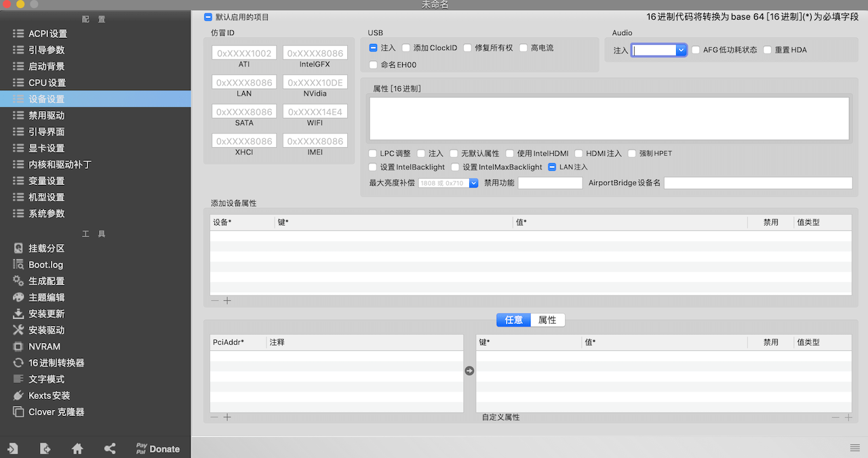Click the PayPal Donate button
The image size is (868, 458).
[x=157, y=449]
